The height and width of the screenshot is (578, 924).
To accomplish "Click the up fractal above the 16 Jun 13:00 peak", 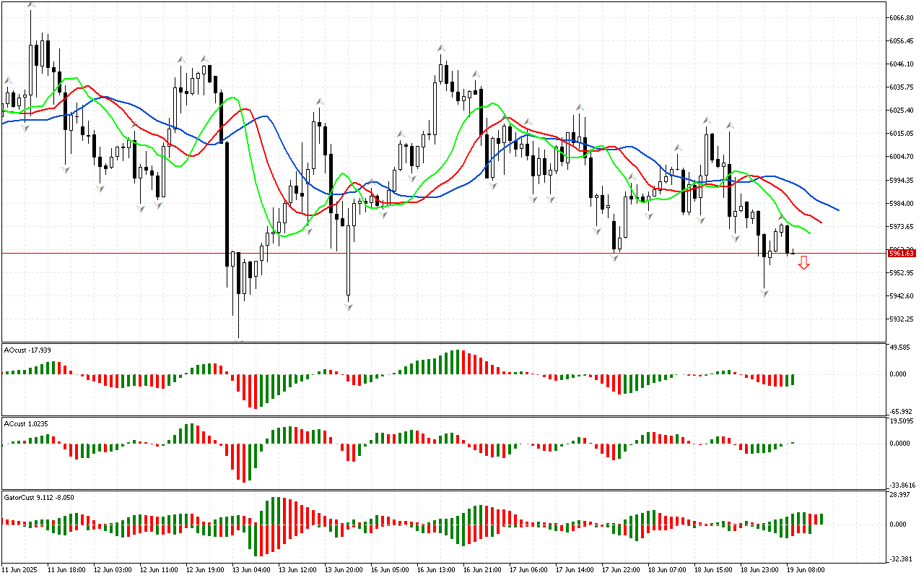I will tap(440, 48).
